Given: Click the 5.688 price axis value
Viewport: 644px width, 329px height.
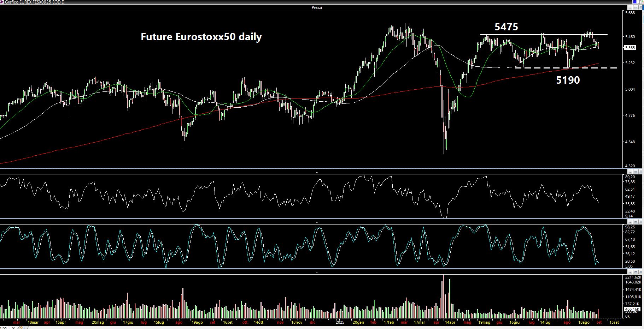Looking at the screenshot, I should click(x=630, y=13).
